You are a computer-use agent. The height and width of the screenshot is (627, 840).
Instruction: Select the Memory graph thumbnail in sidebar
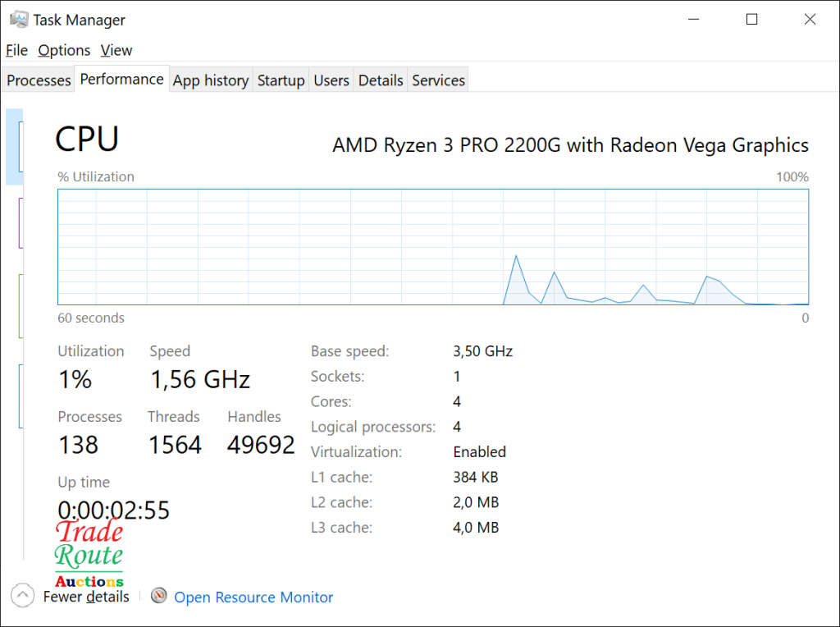click(x=15, y=222)
